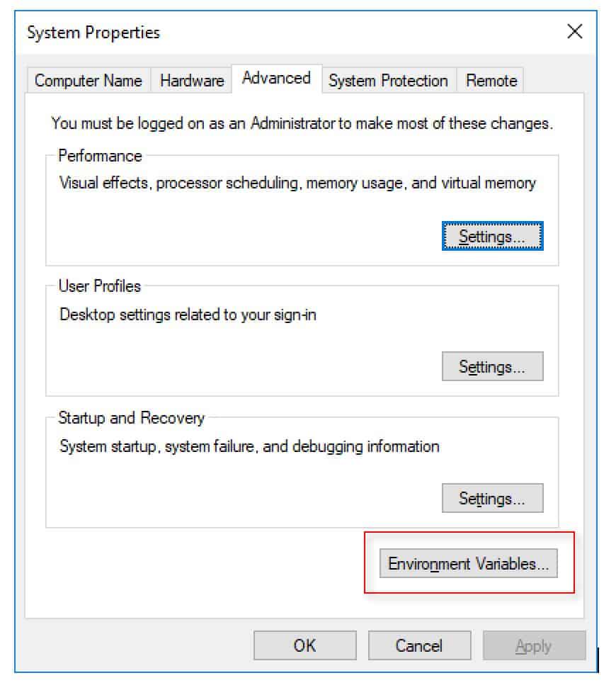The height and width of the screenshot is (690, 616).
Task: Switch to the Remote tab
Action: 491,81
